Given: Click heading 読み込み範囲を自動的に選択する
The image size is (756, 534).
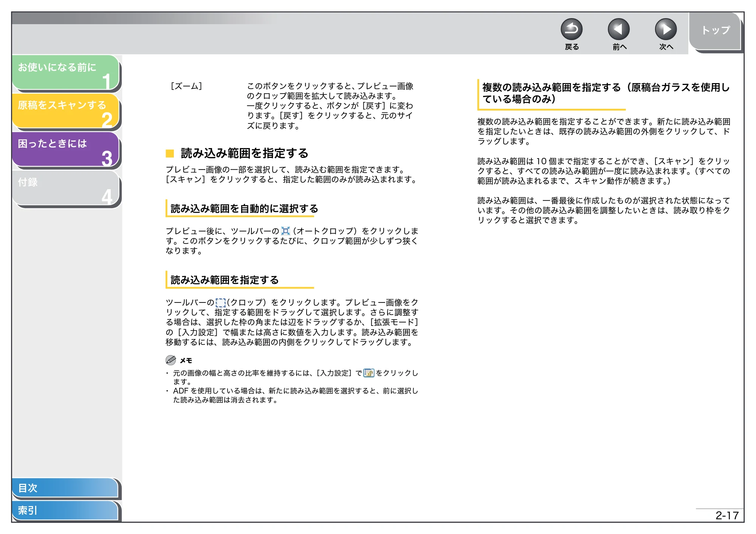Looking at the screenshot, I should click(x=244, y=208).
